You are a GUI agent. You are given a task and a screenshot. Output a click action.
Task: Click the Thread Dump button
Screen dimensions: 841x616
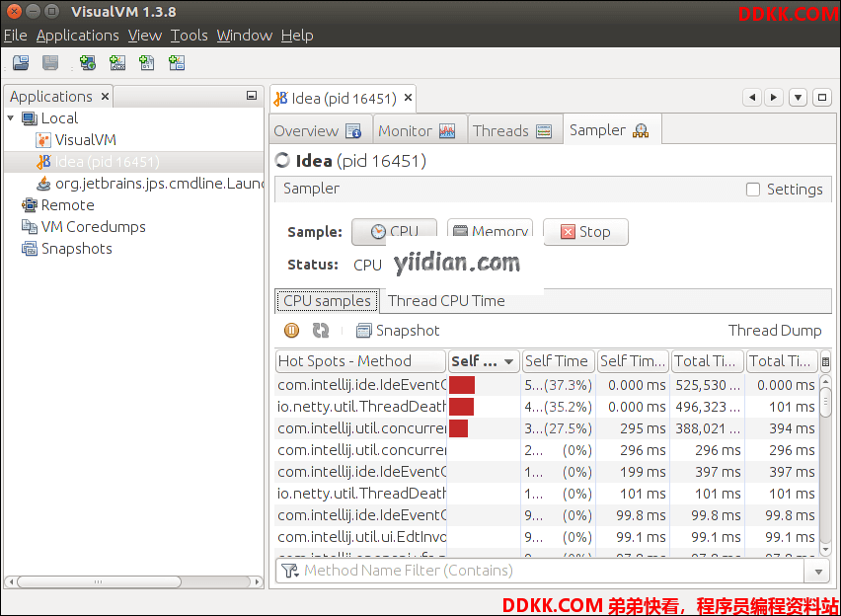pyautogui.click(x=775, y=331)
